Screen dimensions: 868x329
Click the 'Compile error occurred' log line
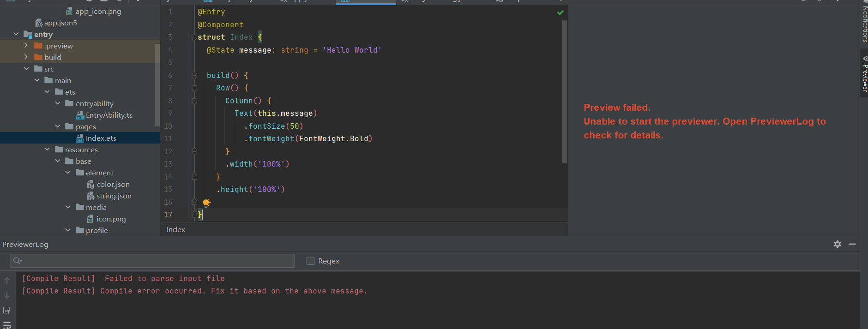[x=195, y=291]
